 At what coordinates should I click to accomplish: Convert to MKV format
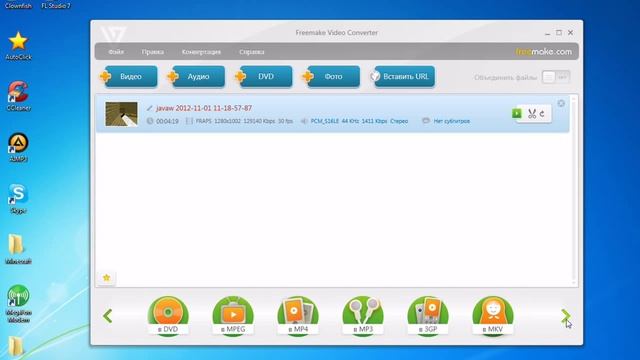[x=493, y=316]
